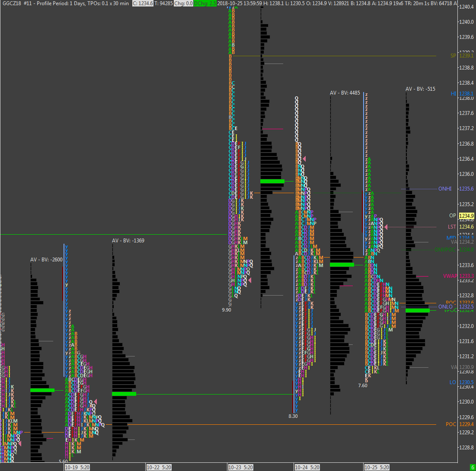Click the pink close triangle on 10-19 profile

pyautogui.click(x=95, y=401)
